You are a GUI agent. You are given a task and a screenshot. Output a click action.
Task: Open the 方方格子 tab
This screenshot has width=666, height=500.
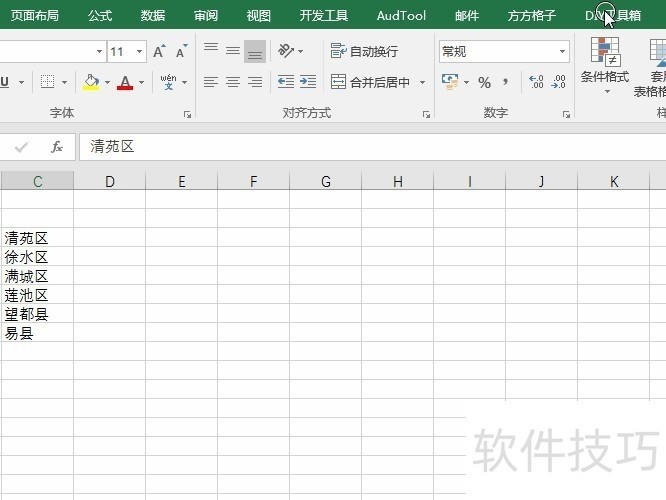531,16
